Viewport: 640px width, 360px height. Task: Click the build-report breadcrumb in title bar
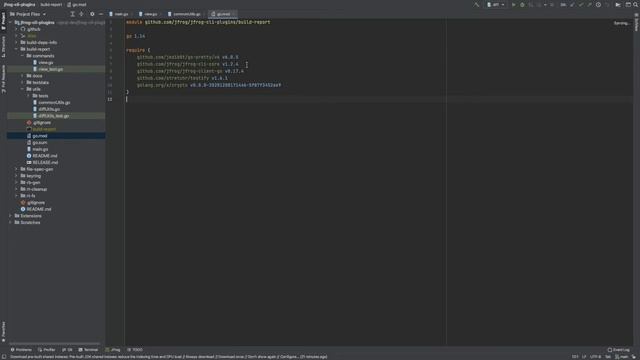pos(51,4)
